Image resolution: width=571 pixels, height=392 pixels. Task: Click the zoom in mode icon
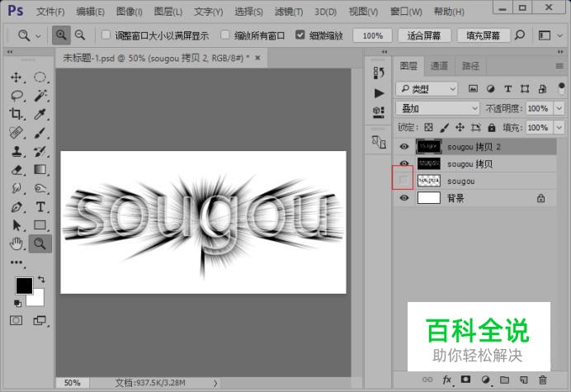click(61, 35)
